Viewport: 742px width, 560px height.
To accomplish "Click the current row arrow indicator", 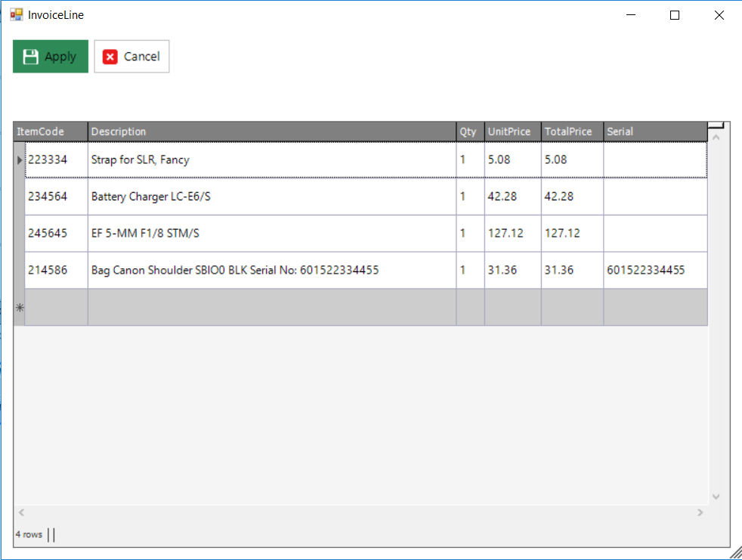I will click(x=20, y=160).
